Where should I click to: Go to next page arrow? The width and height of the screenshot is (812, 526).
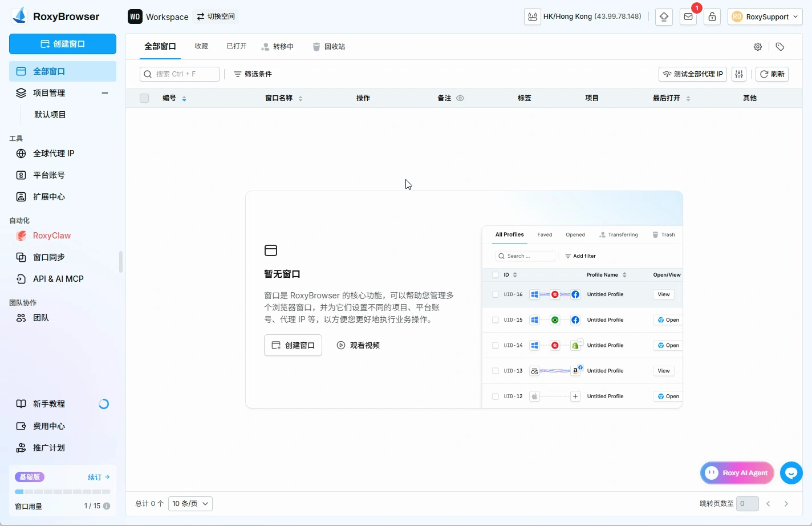tap(786, 504)
